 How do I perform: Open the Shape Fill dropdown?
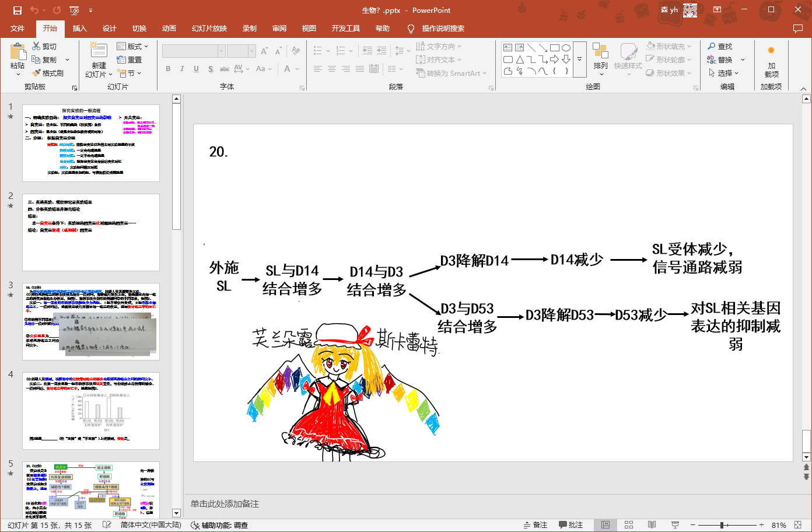(668, 46)
